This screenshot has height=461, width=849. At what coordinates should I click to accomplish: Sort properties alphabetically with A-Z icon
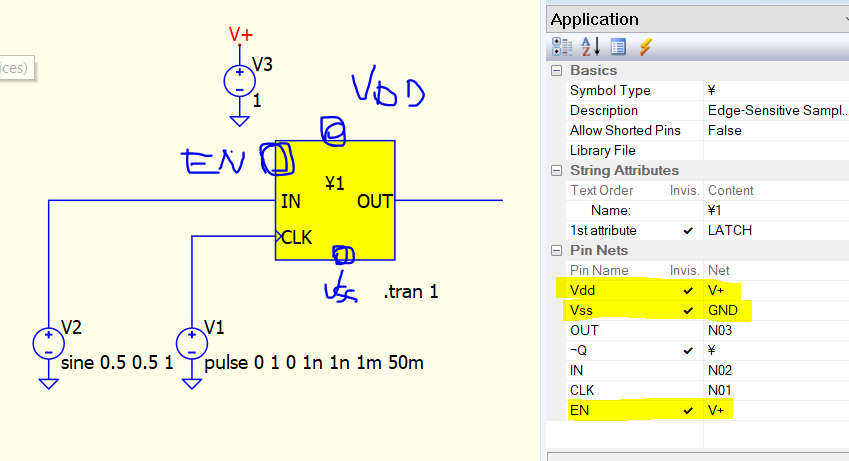(x=590, y=47)
